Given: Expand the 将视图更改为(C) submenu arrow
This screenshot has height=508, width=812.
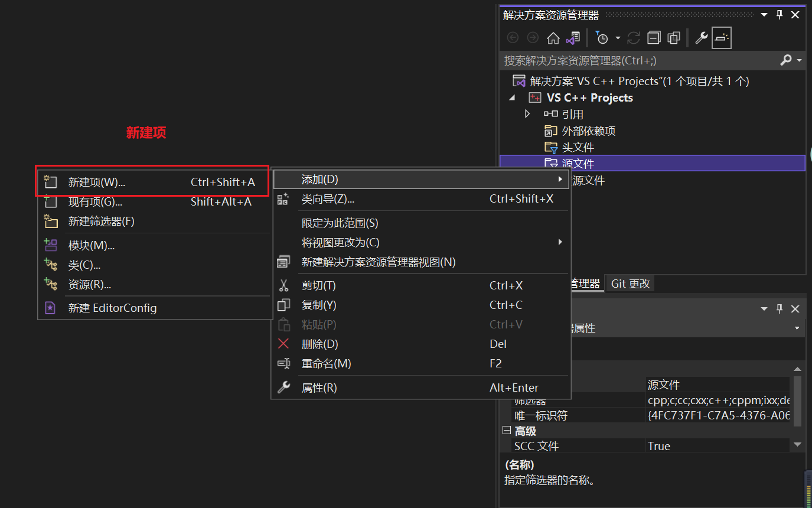Looking at the screenshot, I should [x=560, y=242].
